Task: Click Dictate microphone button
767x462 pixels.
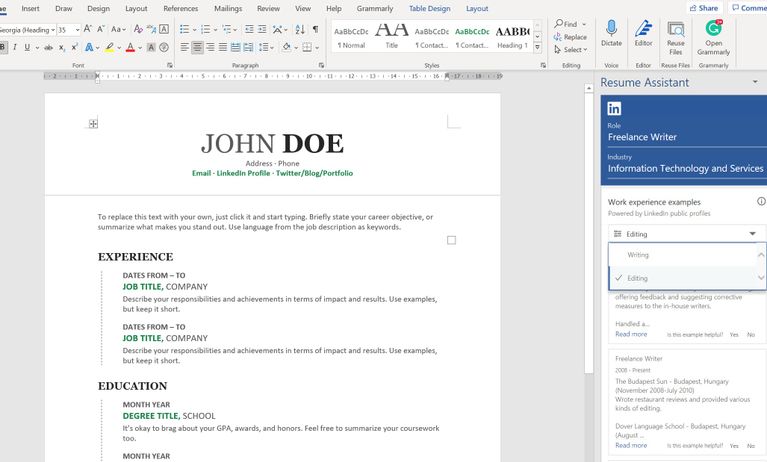Action: 611,33
